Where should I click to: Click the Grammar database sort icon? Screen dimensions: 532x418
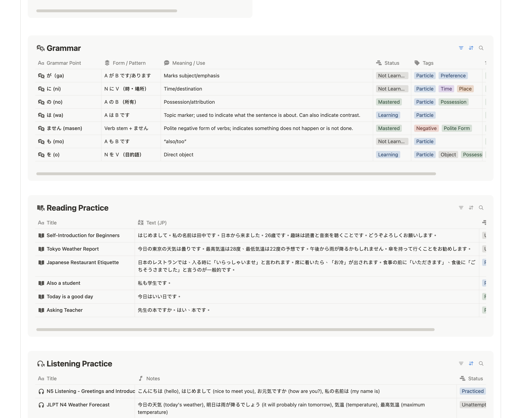pyautogui.click(x=471, y=48)
